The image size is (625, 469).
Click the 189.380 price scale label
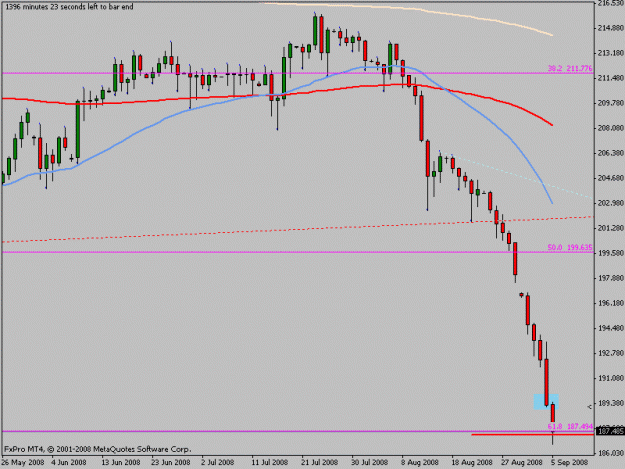tap(611, 403)
